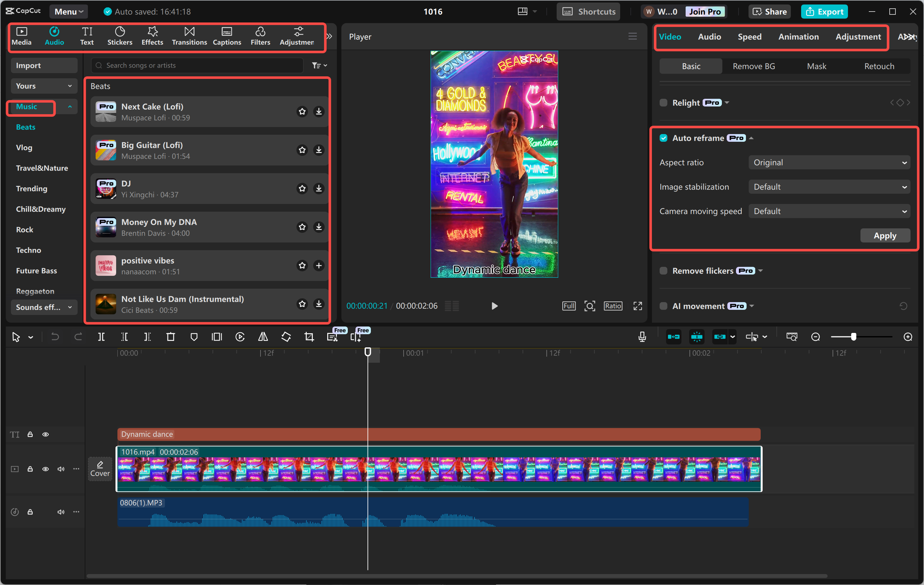Open the Stickers panel

click(x=120, y=36)
